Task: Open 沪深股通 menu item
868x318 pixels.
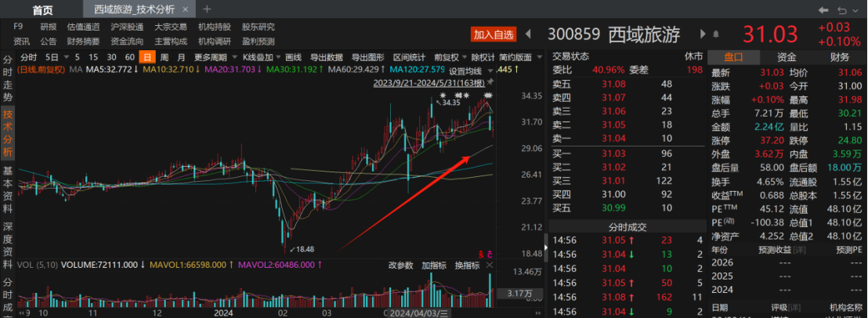Action: [x=127, y=26]
